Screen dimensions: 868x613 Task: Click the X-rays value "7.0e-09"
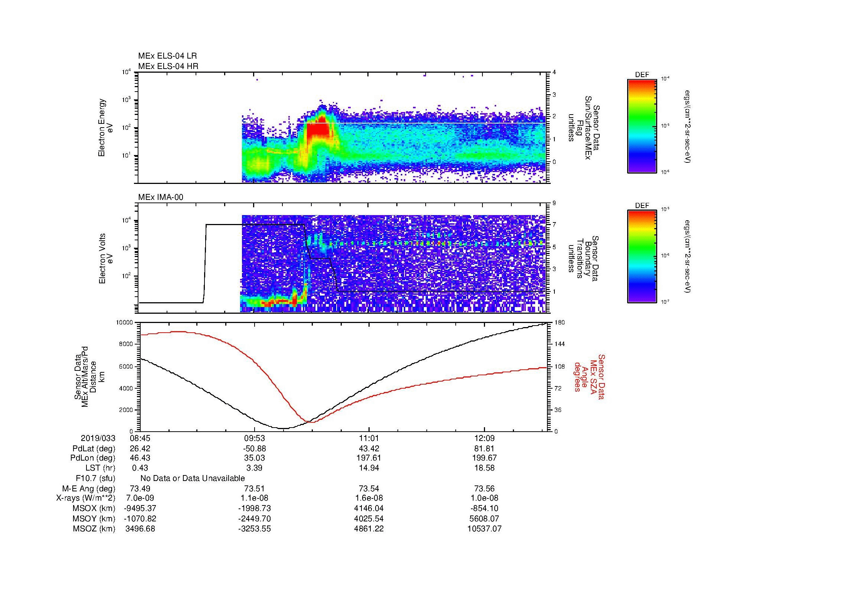(140, 498)
